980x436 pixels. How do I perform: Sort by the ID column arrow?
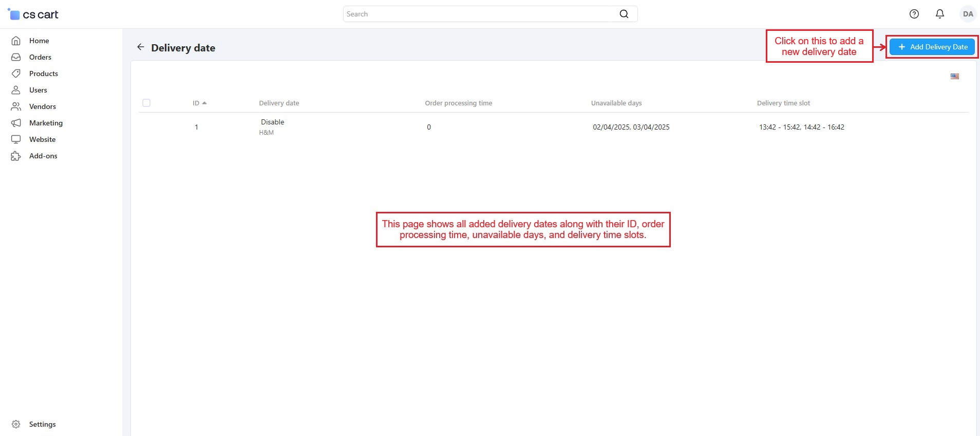pos(204,103)
